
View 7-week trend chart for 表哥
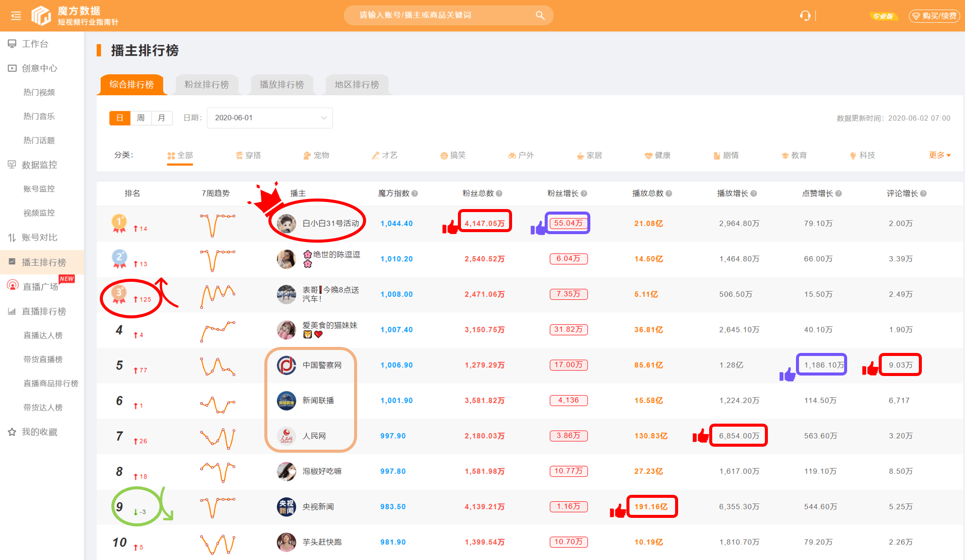218,296
